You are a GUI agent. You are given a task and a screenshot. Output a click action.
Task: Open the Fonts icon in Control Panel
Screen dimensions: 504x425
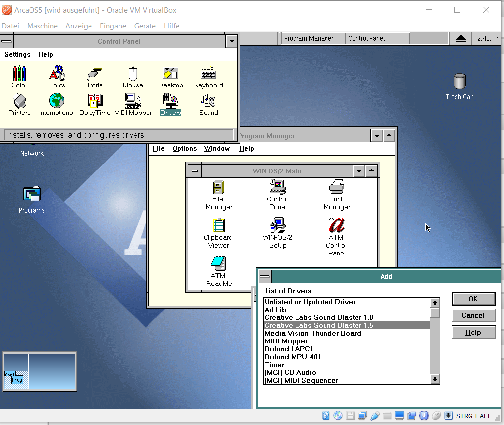[57, 77]
